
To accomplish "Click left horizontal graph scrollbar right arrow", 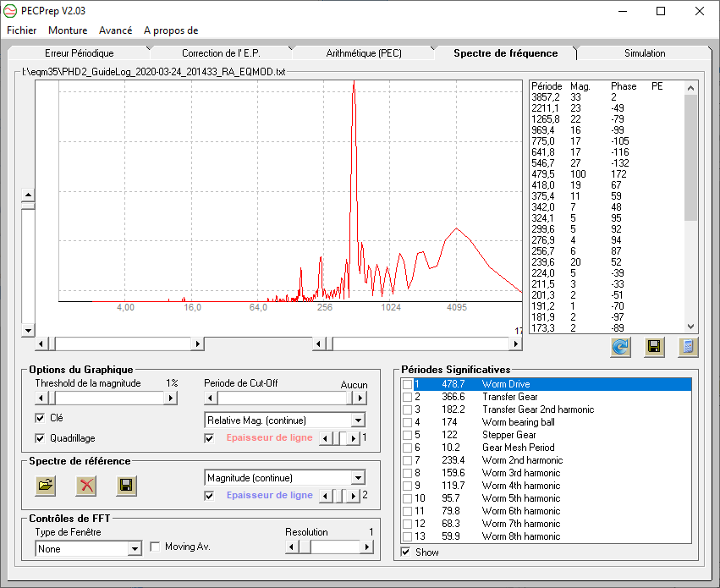I will coord(197,343).
